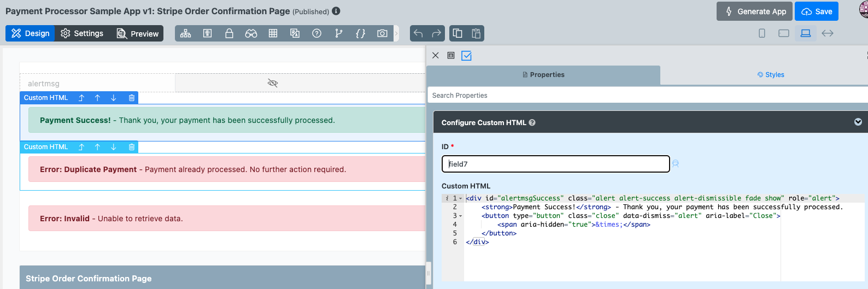The image size is (868, 289).
Task: Click the Search Properties field
Action: pyautogui.click(x=645, y=95)
